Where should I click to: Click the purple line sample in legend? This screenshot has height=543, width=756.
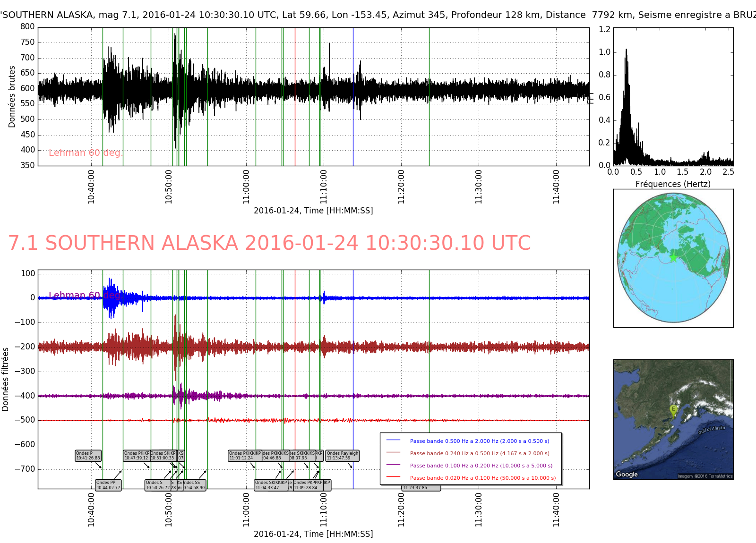point(393,465)
